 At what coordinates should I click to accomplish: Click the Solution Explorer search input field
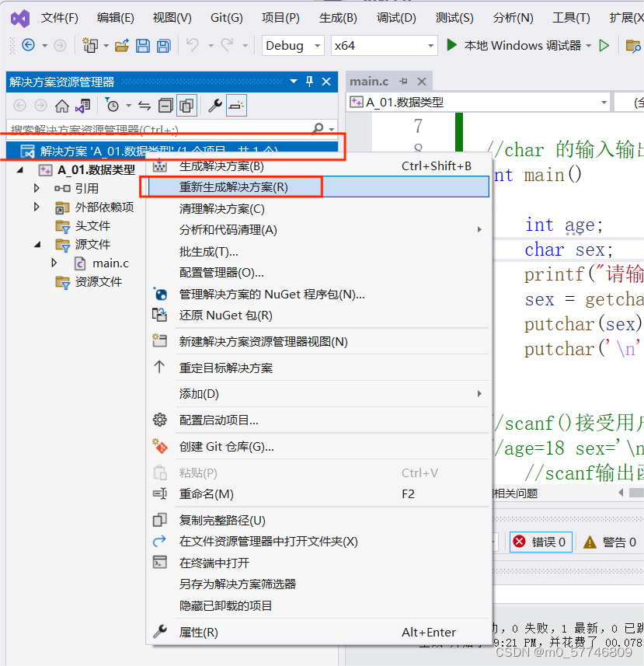pos(159,128)
